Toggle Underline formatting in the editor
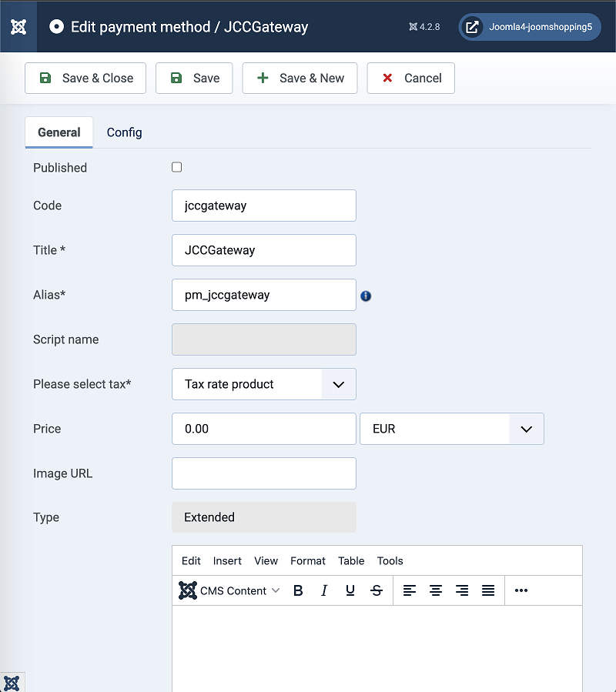 [350, 590]
